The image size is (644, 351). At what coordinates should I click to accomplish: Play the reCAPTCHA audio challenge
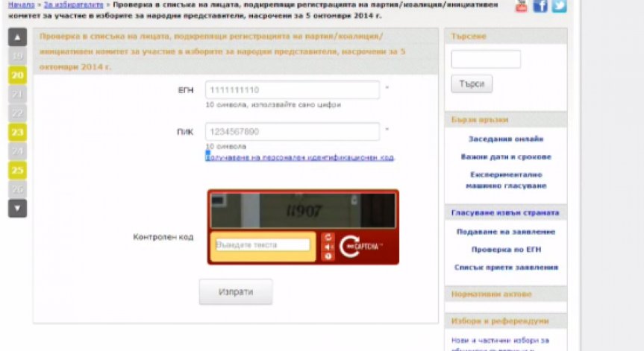[x=328, y=247]
